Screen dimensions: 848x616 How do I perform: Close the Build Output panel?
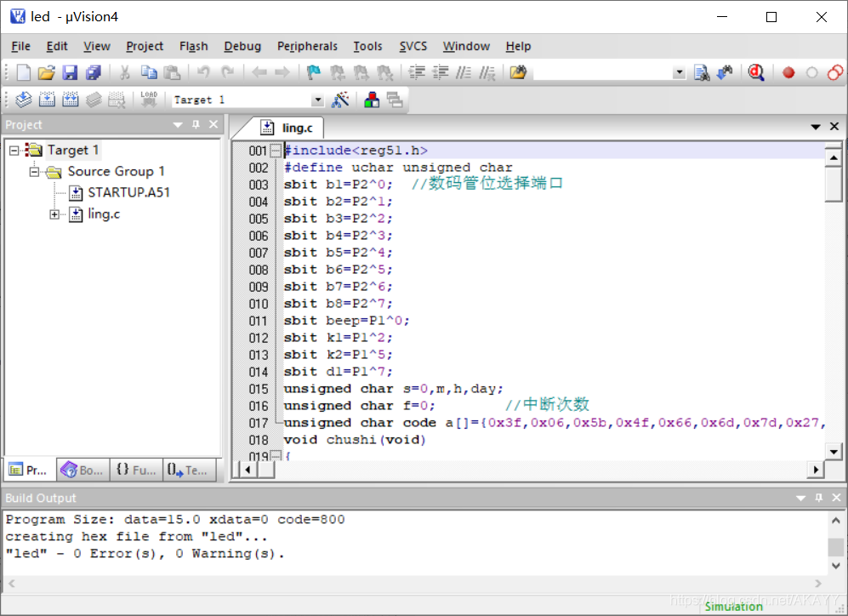(837, 498)
